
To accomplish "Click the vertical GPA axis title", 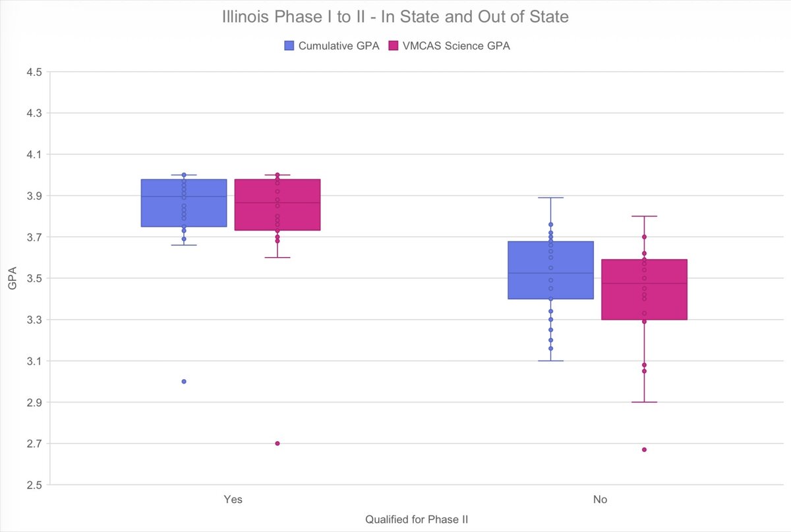I will [13, 278].
